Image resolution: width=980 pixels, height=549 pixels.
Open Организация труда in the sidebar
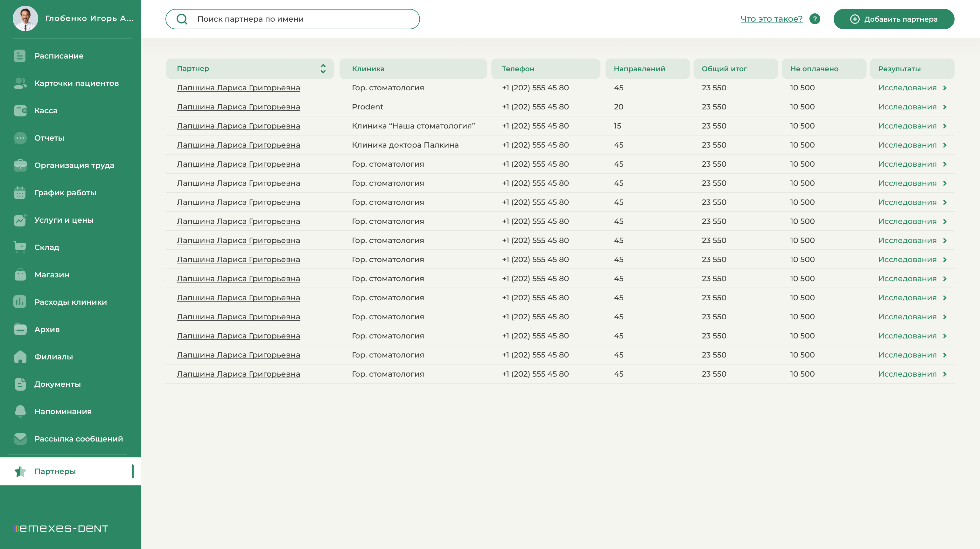point(74,165)
